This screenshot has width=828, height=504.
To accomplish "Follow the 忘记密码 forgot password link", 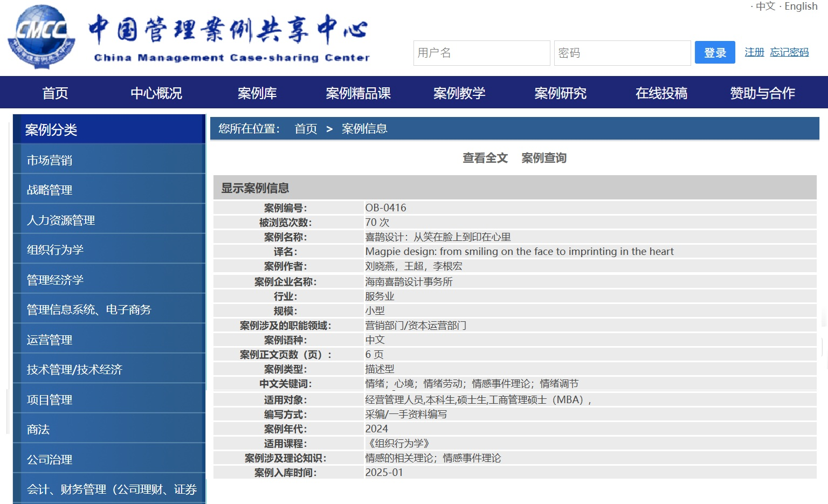I will point(789,52).
